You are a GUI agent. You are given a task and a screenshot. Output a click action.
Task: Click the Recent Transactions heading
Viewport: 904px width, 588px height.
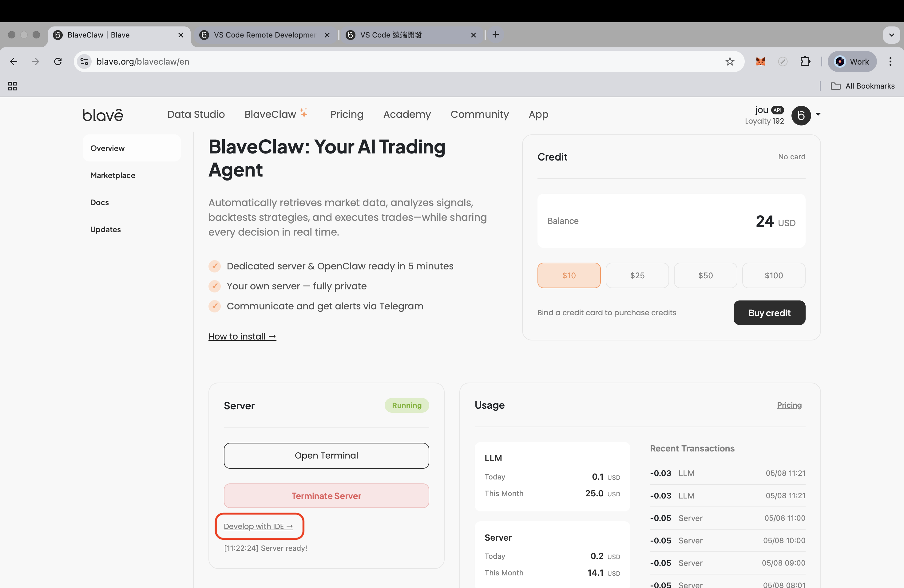tap(692, 448)
